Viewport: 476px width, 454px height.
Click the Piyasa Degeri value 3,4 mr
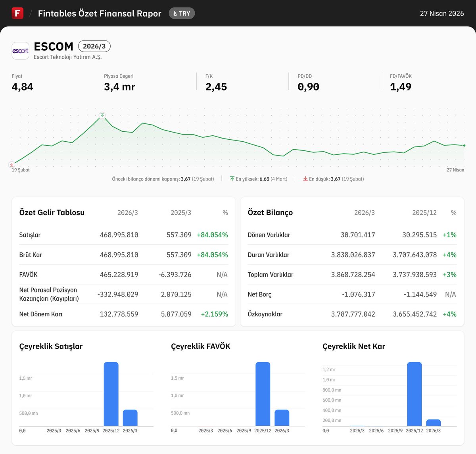(119, 87)
